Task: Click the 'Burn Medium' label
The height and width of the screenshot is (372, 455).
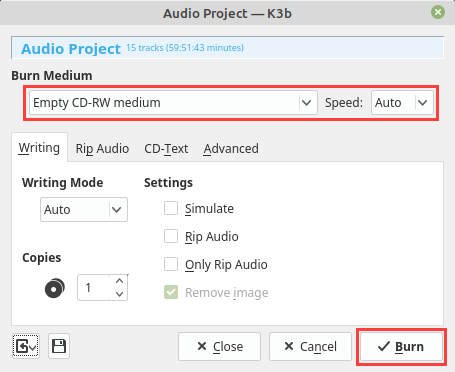Action: tap(52, 76)
